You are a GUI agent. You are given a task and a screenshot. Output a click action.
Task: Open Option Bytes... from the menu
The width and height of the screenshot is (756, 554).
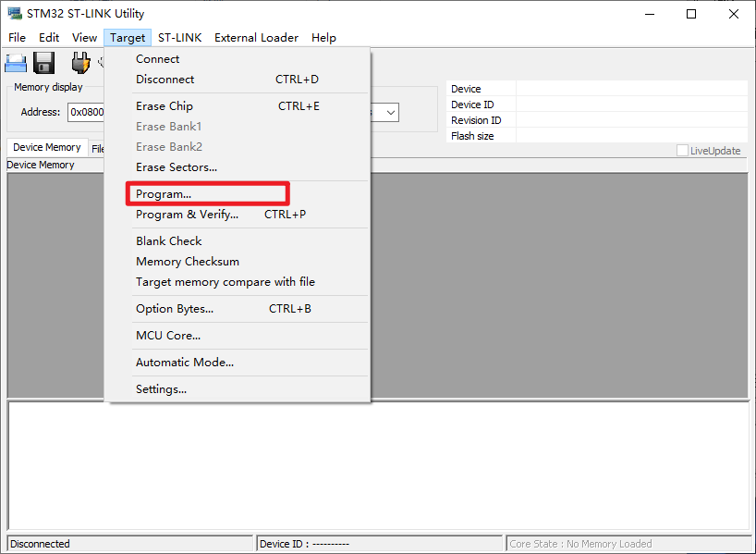point(238,308)
